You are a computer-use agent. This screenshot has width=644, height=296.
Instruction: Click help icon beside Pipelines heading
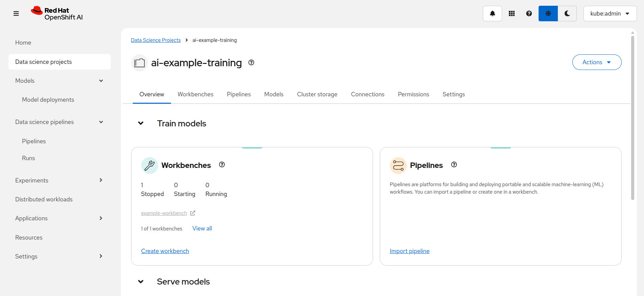pyautogui.click(x=454, y=165)
